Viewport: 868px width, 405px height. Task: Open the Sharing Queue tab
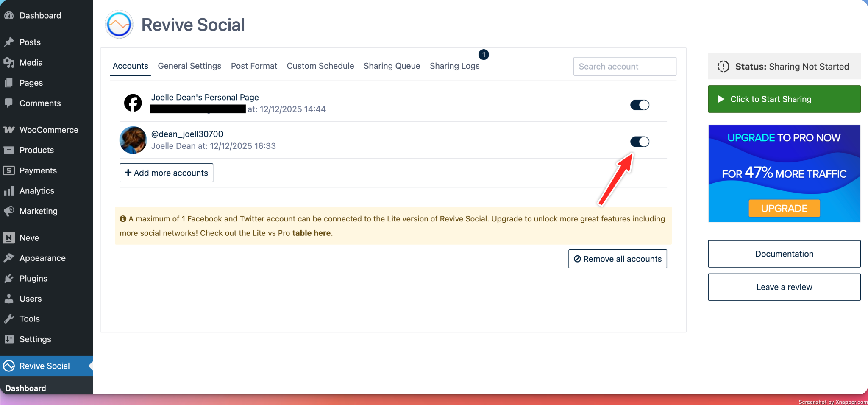coord(392,66)
